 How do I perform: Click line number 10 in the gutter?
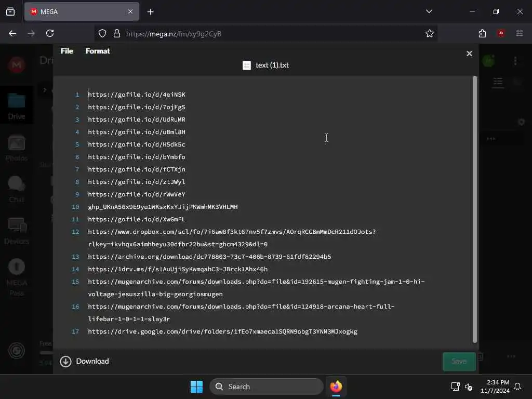(75, 207)
